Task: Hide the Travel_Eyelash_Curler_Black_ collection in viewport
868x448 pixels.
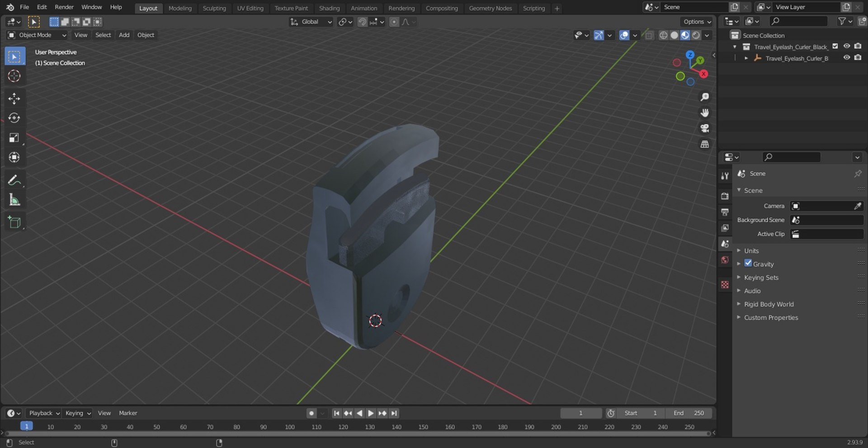Action: tap(847, 46)
